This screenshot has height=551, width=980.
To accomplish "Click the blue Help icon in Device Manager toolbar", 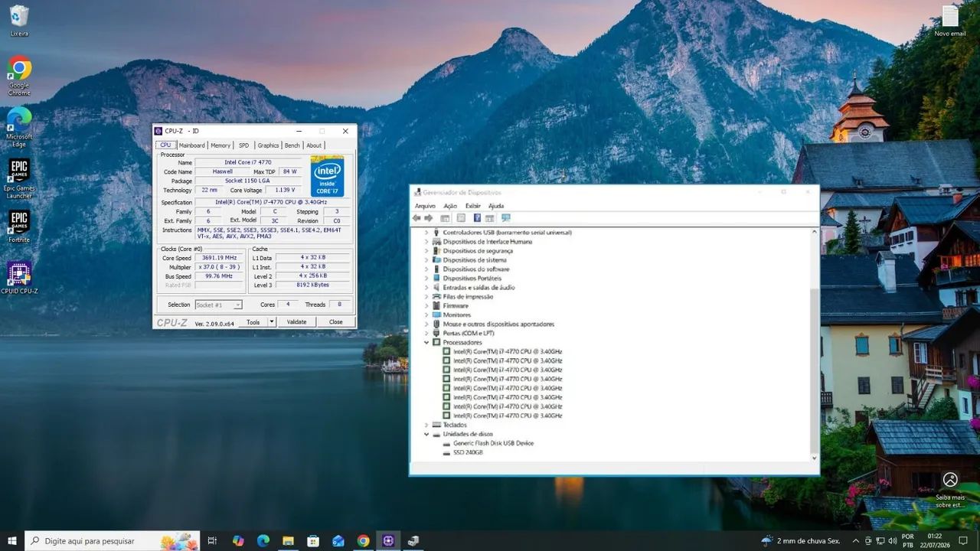I will coord(477,218).
